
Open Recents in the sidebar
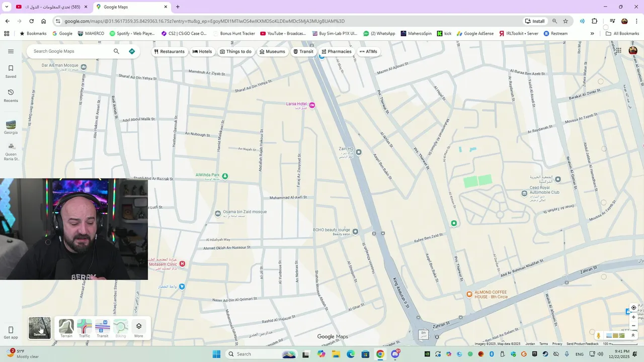point(11,96)
